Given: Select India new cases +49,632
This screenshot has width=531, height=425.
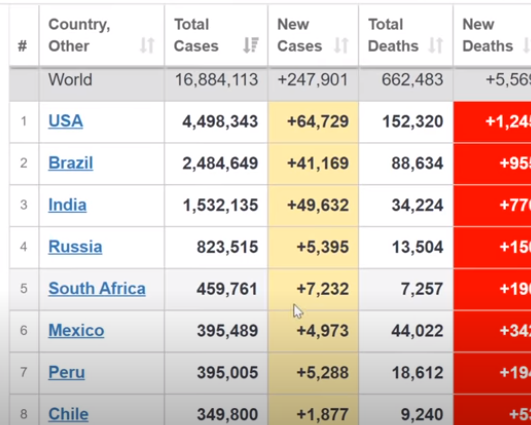Looking at the screenshot, I should pyautogui.click(x=318, y=205).
